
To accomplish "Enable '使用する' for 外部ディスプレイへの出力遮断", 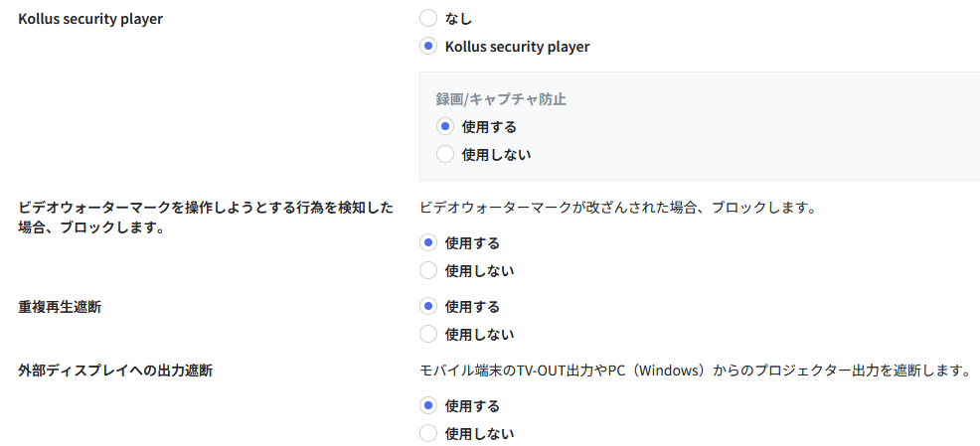I will (428, 406).
